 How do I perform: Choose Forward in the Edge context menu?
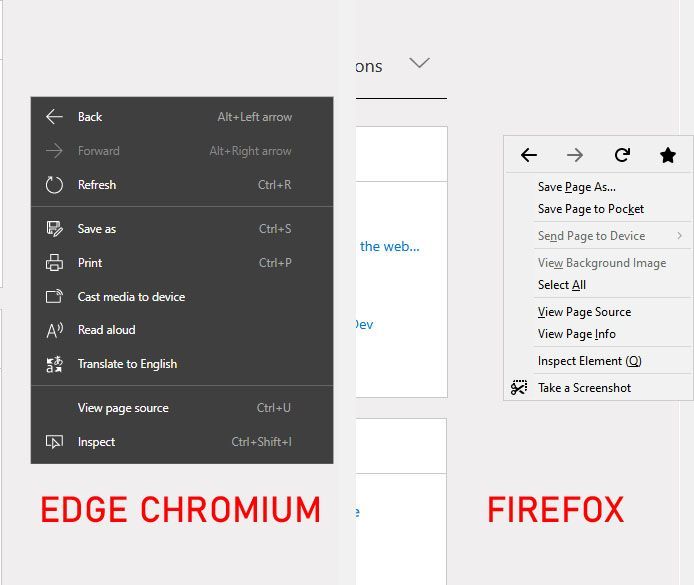(182, 151)
